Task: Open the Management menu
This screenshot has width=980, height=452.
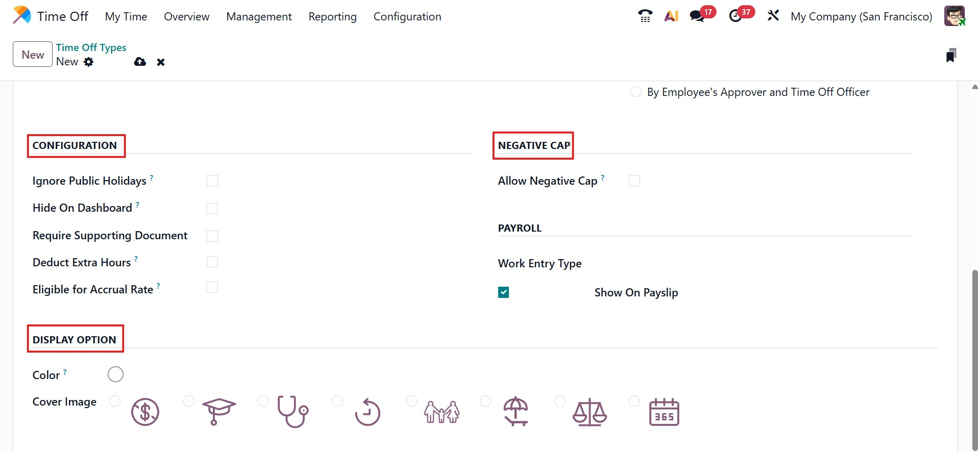Action: [x=259, y=16]
